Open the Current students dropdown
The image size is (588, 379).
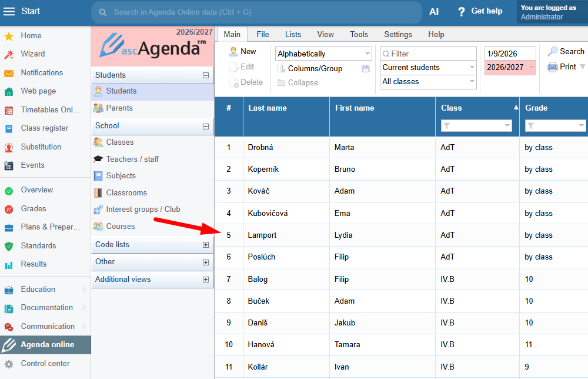pyautogui.click(x=428, y=68)
